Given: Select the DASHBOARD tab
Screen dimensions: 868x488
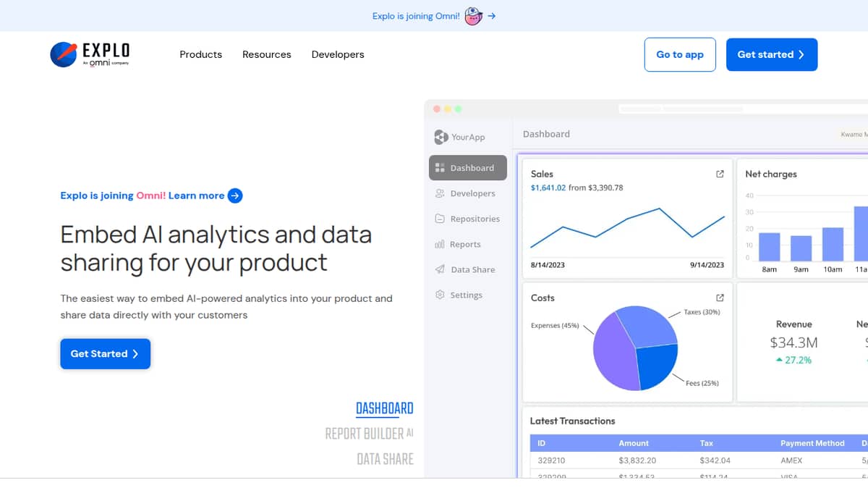Looking at the screenshot, I should (385, 408).
